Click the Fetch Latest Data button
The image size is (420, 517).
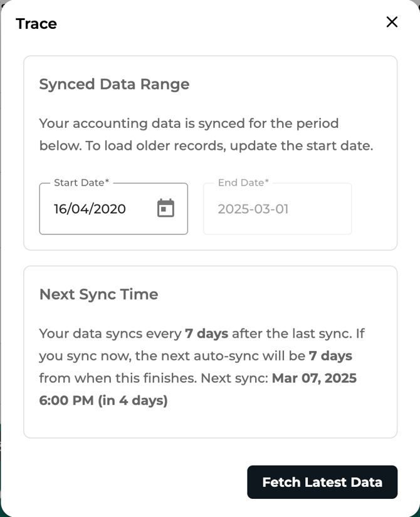(322, 482)
